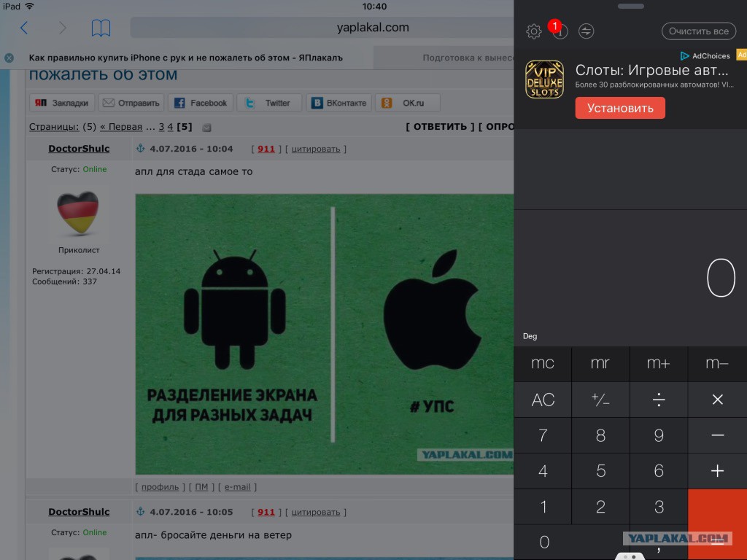Screen dimensions: 747x560
Task: Click small page jump icon after [5]
Action: [x=206, y=128]
